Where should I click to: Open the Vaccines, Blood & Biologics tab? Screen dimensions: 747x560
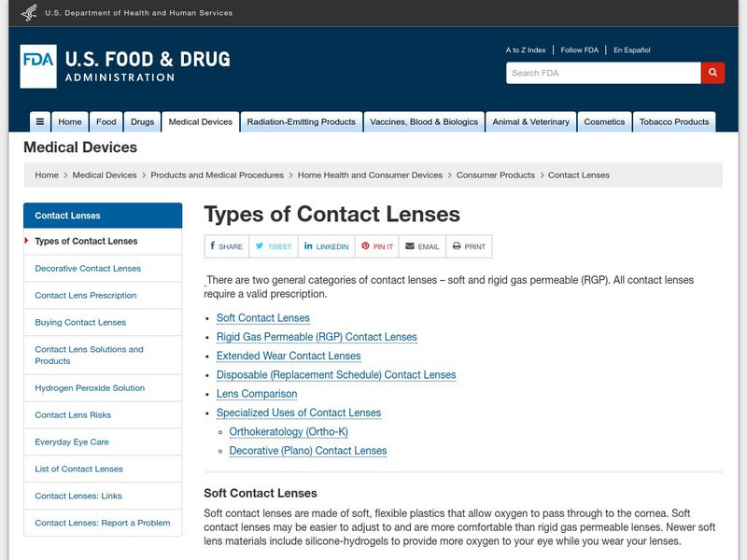423,120
